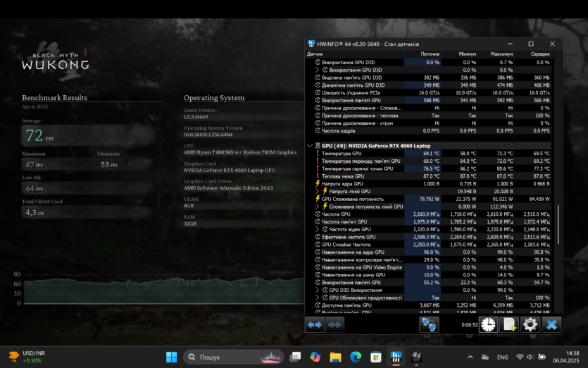
Task: Click the thermometer icon beside Теплова межа GPU
Action: click(x=318, y=176)
